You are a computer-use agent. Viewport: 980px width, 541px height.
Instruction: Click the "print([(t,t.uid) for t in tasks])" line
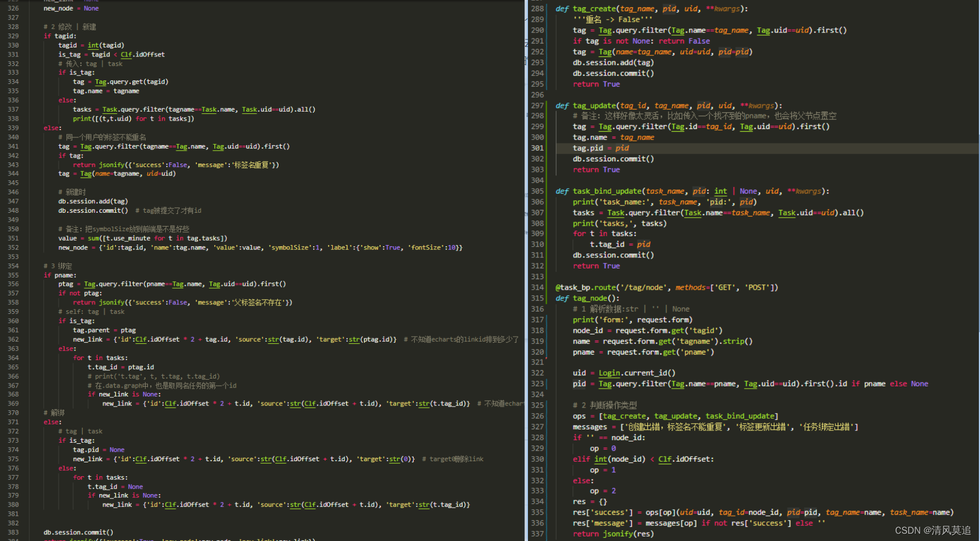point(133,118)
